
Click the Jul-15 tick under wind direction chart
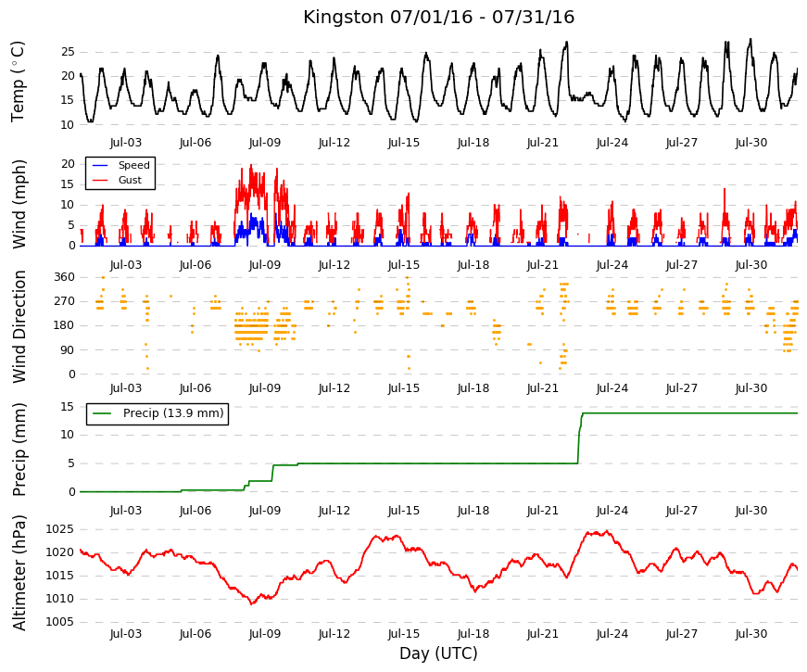click(x=404, y=388)
